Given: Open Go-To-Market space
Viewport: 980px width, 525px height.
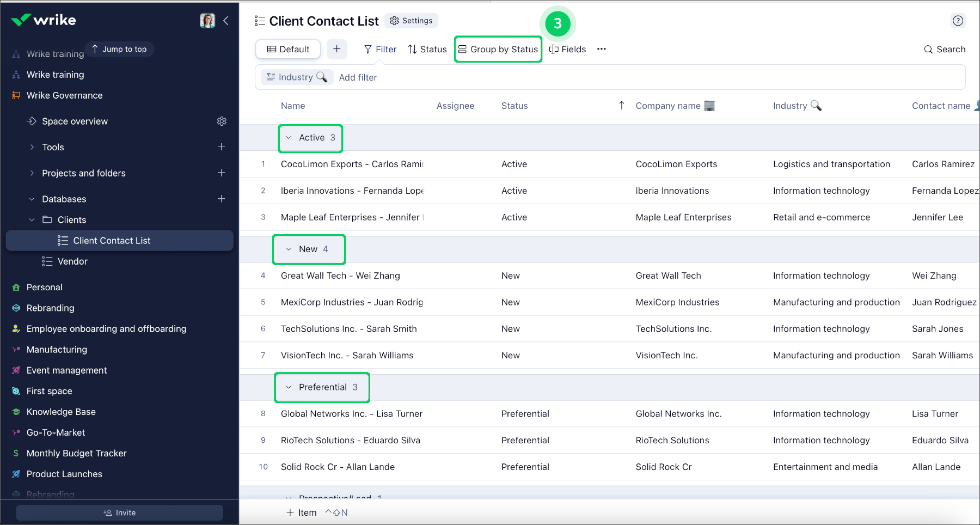Looking at the screenshot, I should (56, 432).
